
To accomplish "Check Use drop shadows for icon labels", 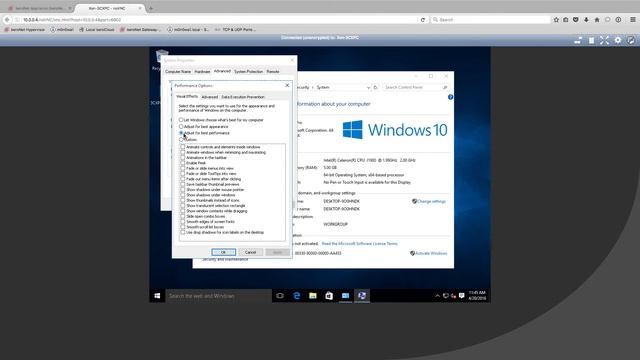I will (183, 232).
